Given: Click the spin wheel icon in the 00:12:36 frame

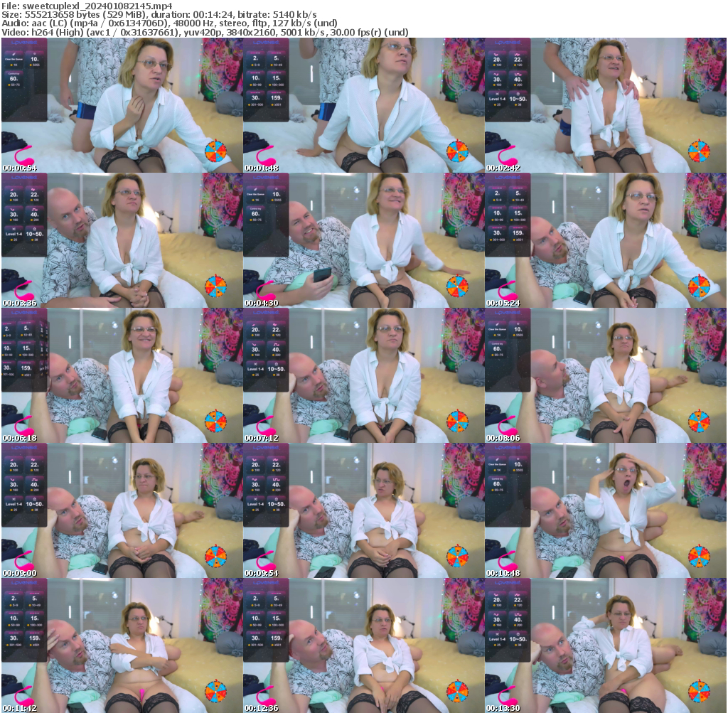Looking at the screenshot, I should coord(457,692).
